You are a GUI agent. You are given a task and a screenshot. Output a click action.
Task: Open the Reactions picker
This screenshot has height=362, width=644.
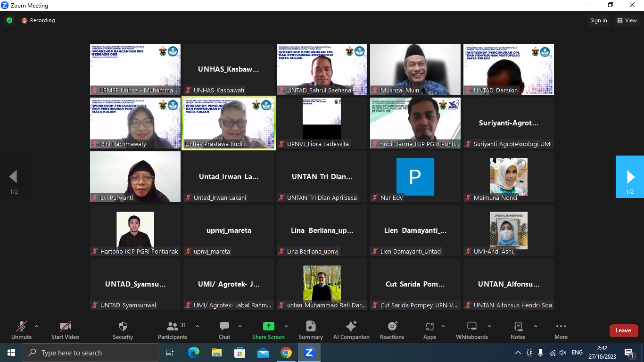click(392, 330)
